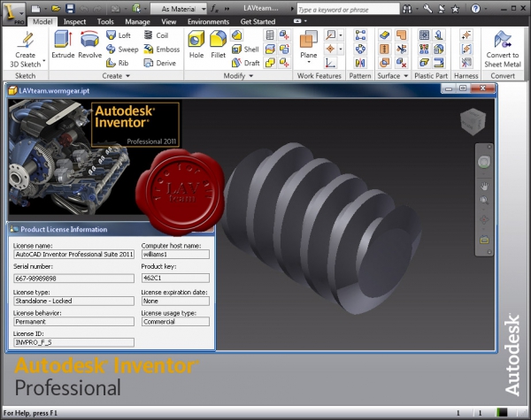This screenshot has width=531, height=420.
Task: Click the Computer host name field
Action: (x=175, y=254)
